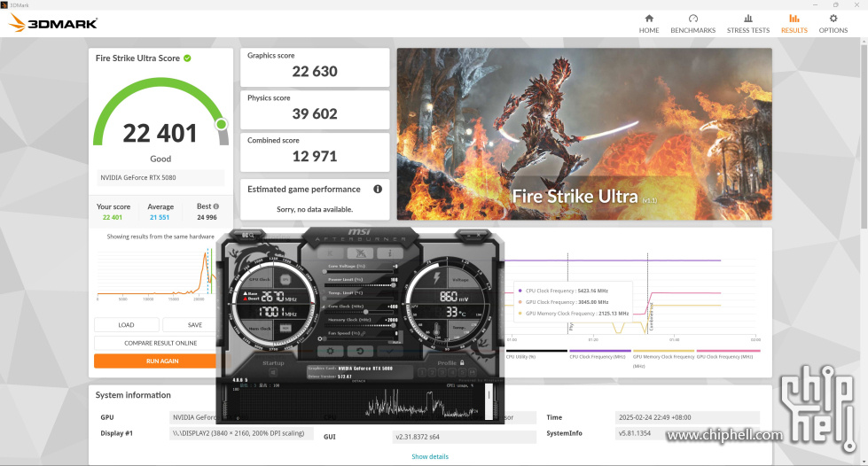Minimize the Afterburner window
Image resolution: width=868 pixels, height=466 pixels.
(469, 236)
